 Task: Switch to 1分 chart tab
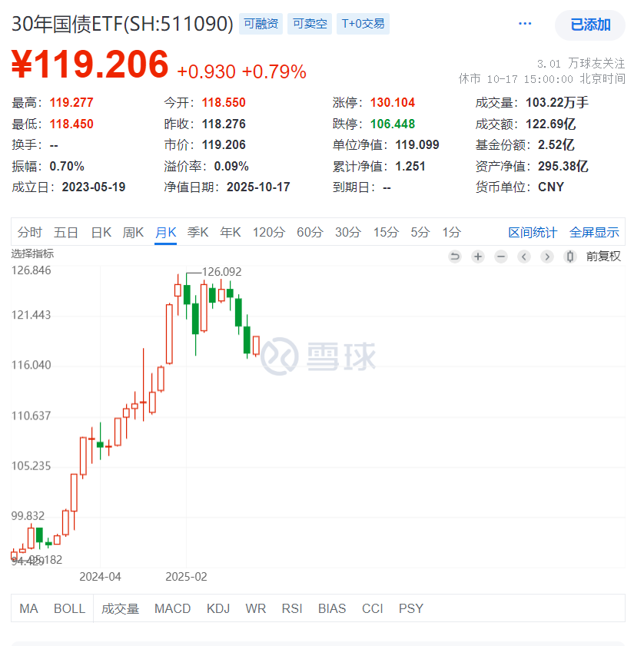click(451, 233)
